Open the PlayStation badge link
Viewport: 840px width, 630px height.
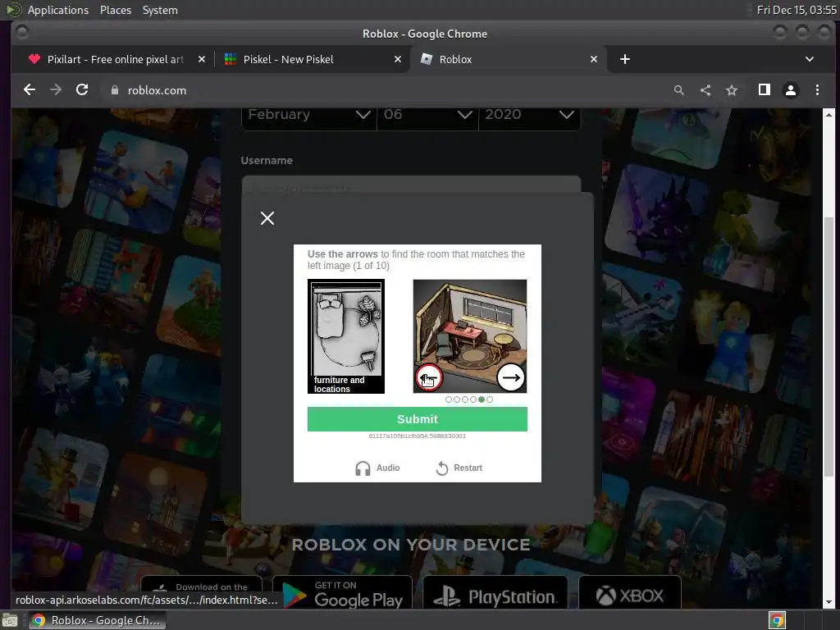(x=495, y=592)
